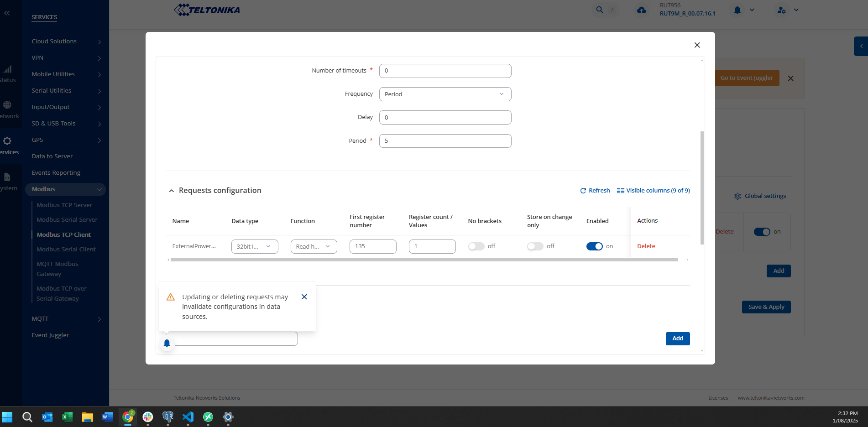The width and height of the screenshot is (868, 427).
Task: Collapse the Modbus menu group
Action: coord(65,189)
